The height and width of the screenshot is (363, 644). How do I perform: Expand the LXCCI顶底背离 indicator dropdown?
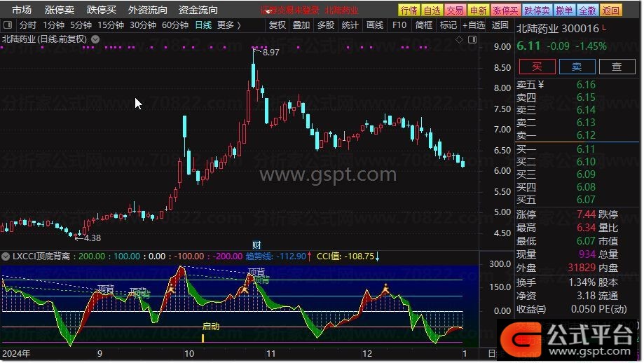6,256
